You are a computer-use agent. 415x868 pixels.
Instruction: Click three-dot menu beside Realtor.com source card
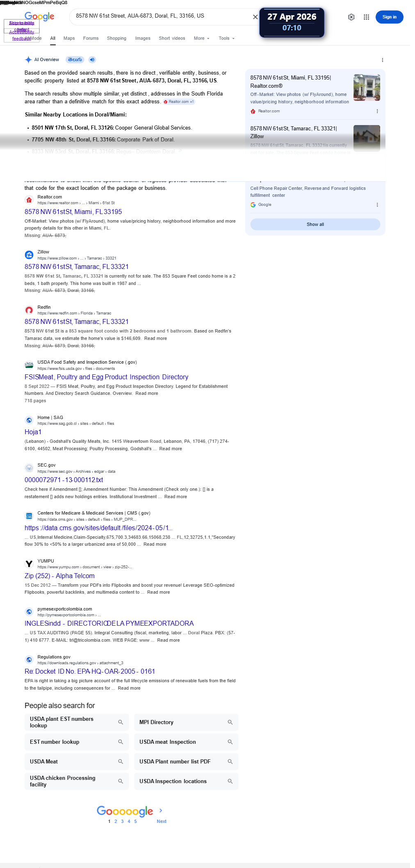(377, 111)
